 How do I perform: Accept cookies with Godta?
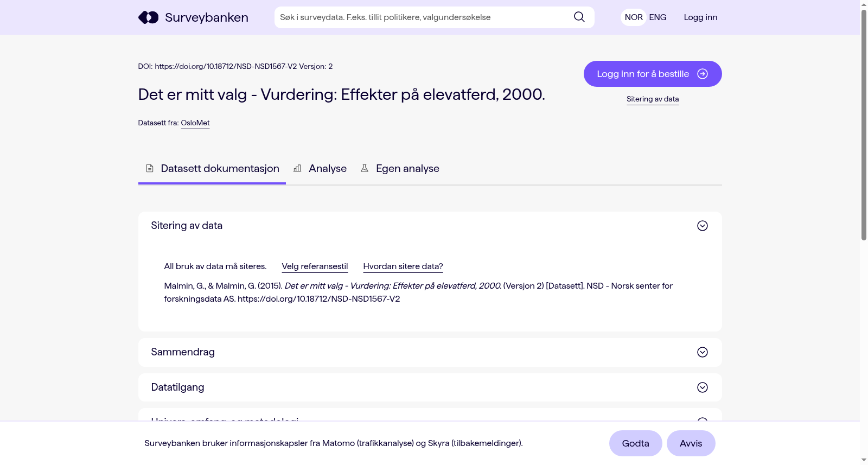636,443
